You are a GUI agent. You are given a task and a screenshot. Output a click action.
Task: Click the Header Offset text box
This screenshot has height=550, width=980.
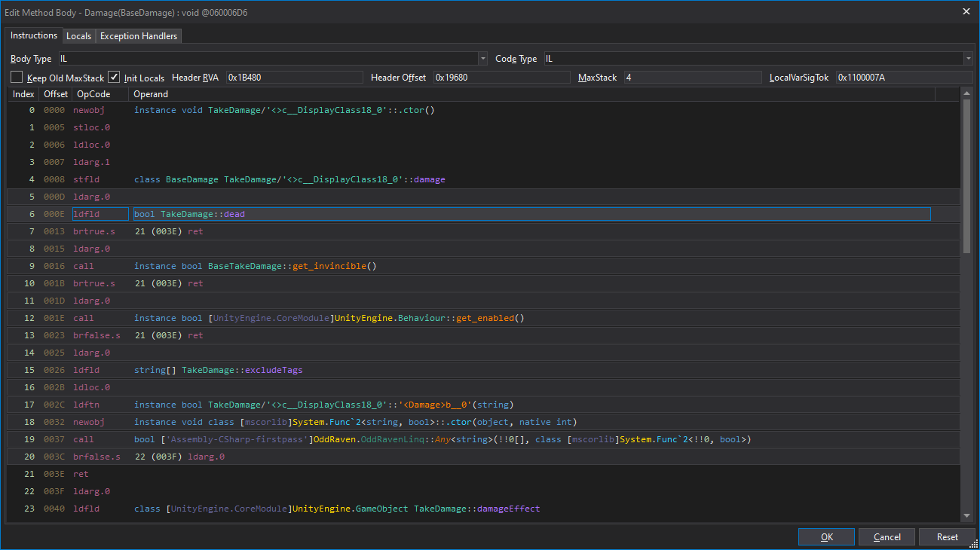pyautogui.click(x=501, y=78)
